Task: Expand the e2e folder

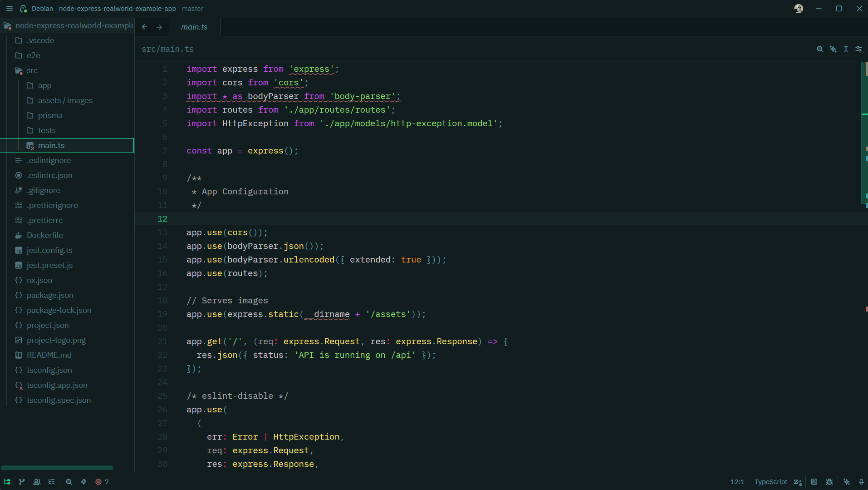Action: (67, 55)
